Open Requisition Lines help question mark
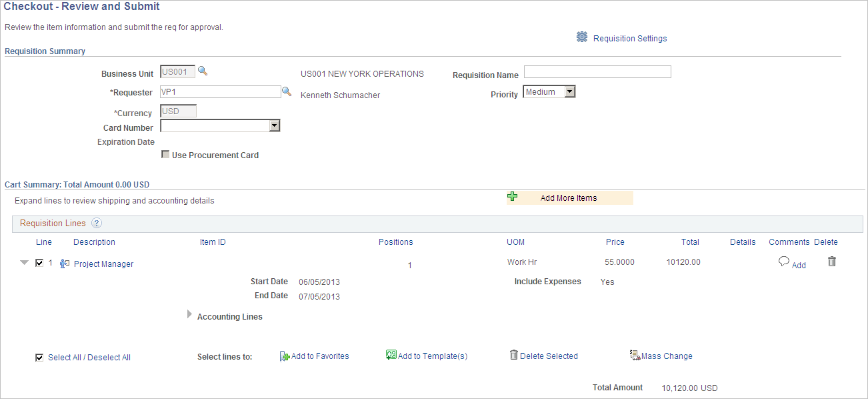868x399 pixels. [96, 223]
